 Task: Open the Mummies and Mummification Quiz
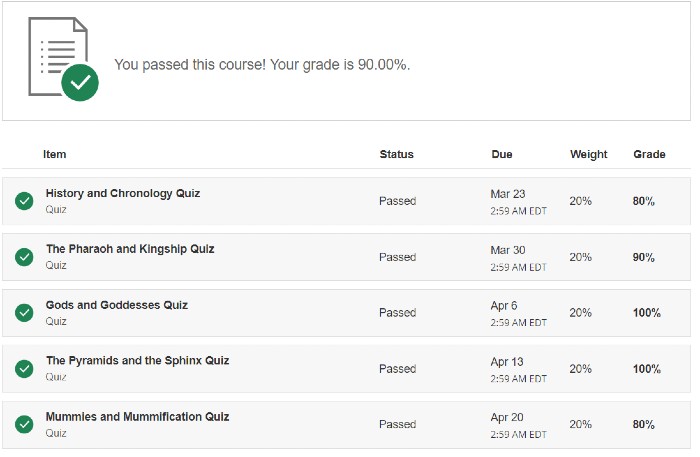[138, 416]
